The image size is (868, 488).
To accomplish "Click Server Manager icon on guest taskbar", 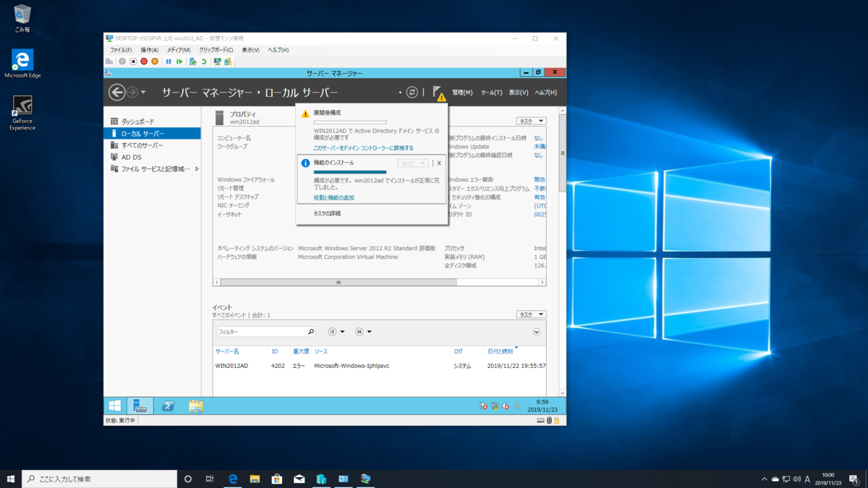I will [x=140, y=406].
